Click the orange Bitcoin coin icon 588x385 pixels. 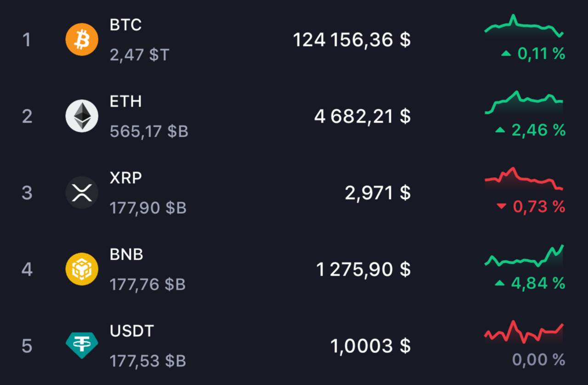82,40
